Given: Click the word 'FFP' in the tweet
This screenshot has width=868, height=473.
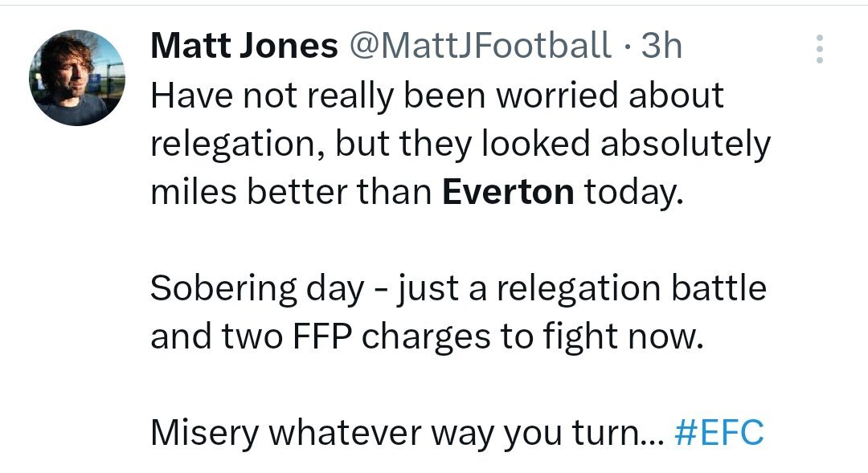Looking at the screenshot, I should tap(322, 337).
